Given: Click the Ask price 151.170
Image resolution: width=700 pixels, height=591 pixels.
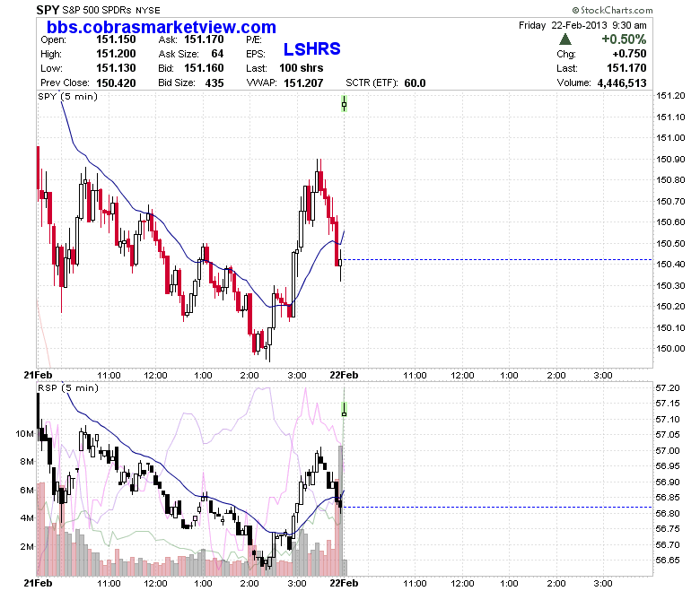Looking at the screenshot, I should (x=204, y=39).
